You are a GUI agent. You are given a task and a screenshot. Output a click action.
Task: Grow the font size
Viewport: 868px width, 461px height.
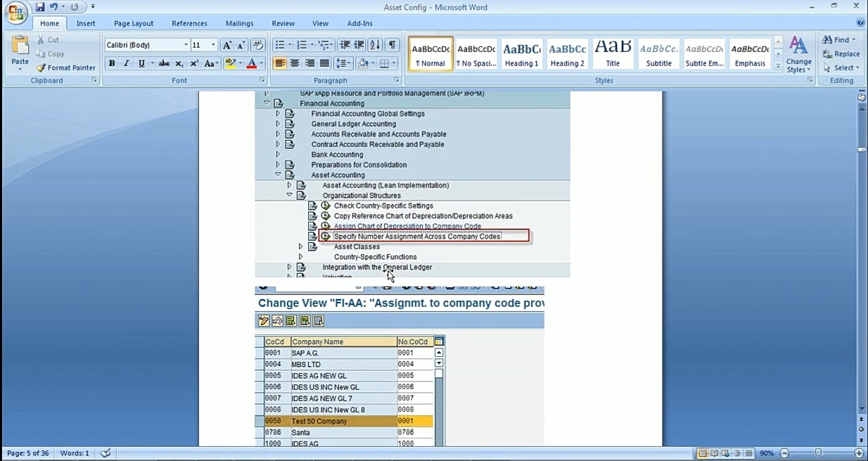coord(226,45)
